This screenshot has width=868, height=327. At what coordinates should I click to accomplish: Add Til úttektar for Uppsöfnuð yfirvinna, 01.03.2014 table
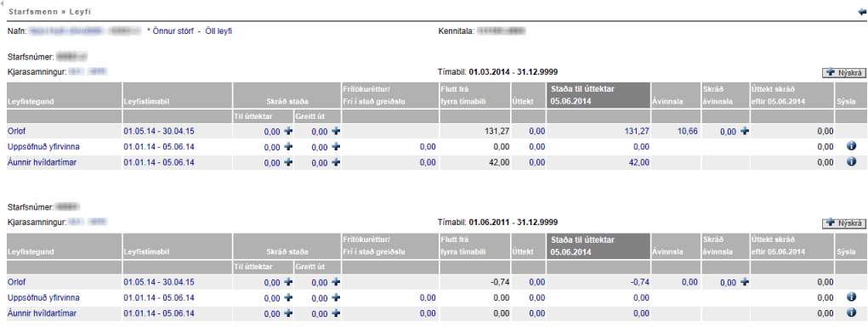288,147
